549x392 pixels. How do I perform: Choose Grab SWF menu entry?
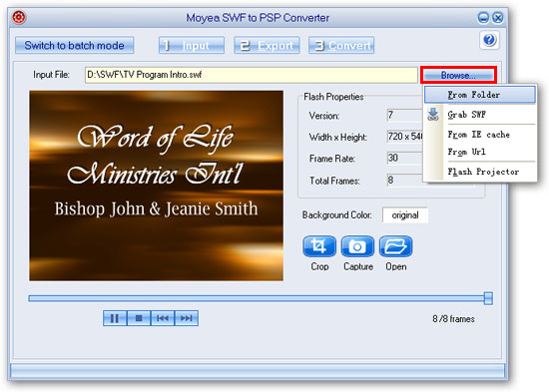coord(480,115)
